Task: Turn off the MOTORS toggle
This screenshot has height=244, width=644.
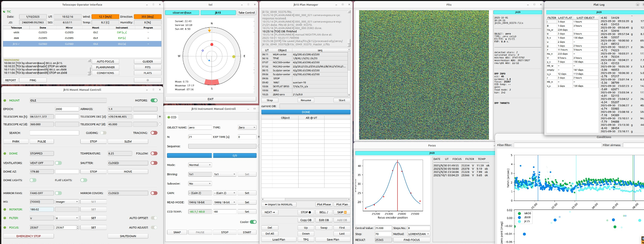Action: tap(154, 100)
